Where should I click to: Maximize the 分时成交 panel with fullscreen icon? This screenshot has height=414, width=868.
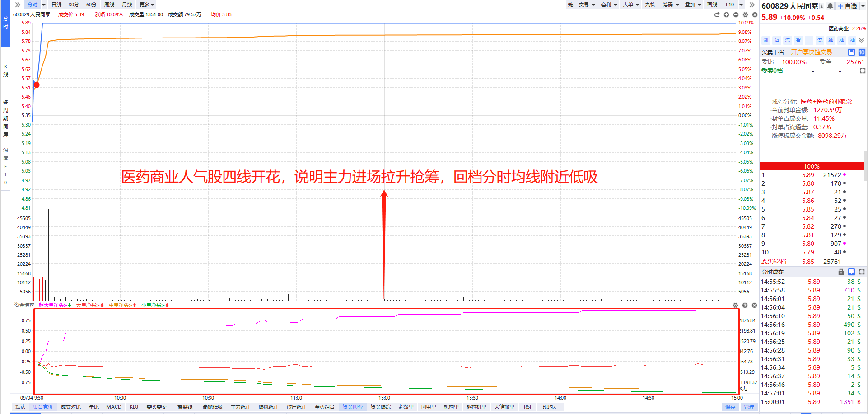(x=862, y=272)
